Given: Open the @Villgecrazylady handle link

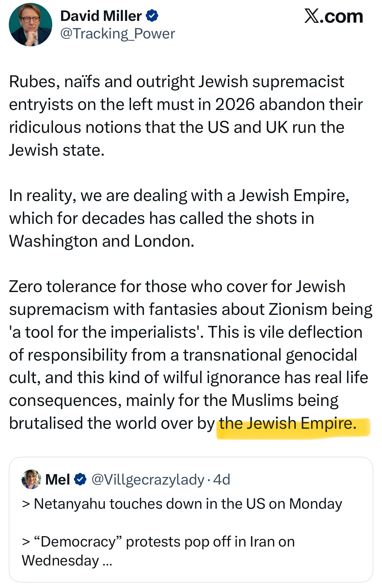Looking at the screenshot, I should click(x=148, y=479).
